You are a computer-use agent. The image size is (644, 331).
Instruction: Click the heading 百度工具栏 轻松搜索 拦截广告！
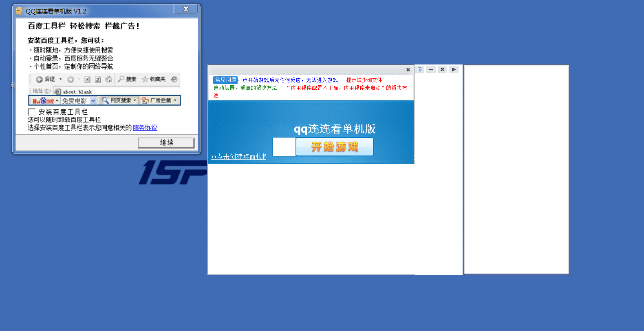point(84,26)
